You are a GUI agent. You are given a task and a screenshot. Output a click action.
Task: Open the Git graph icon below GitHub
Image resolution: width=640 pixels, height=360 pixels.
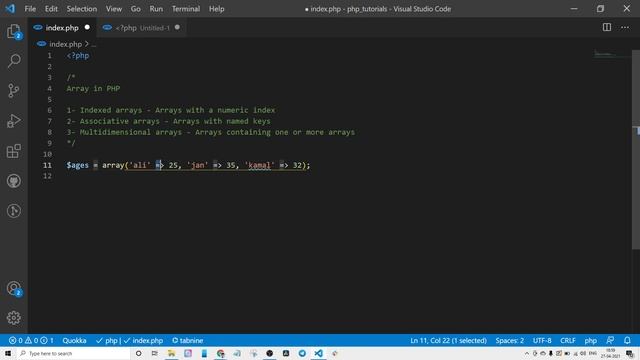coord(13,211)
